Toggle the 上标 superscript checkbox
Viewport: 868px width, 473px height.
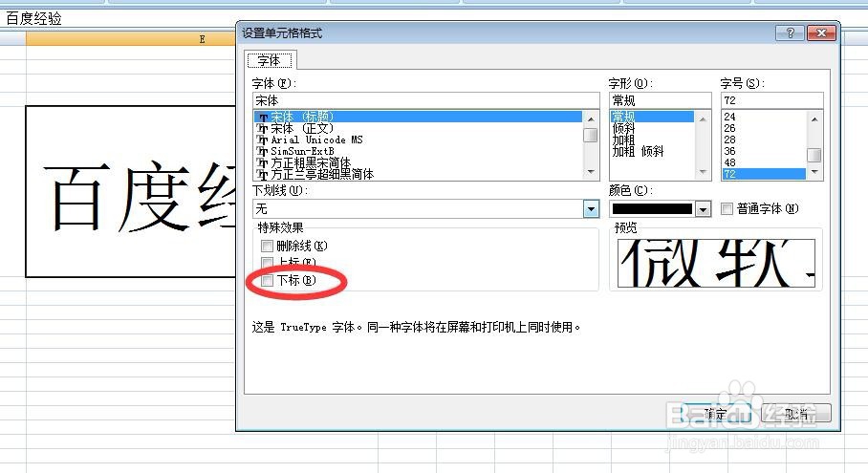267,262
